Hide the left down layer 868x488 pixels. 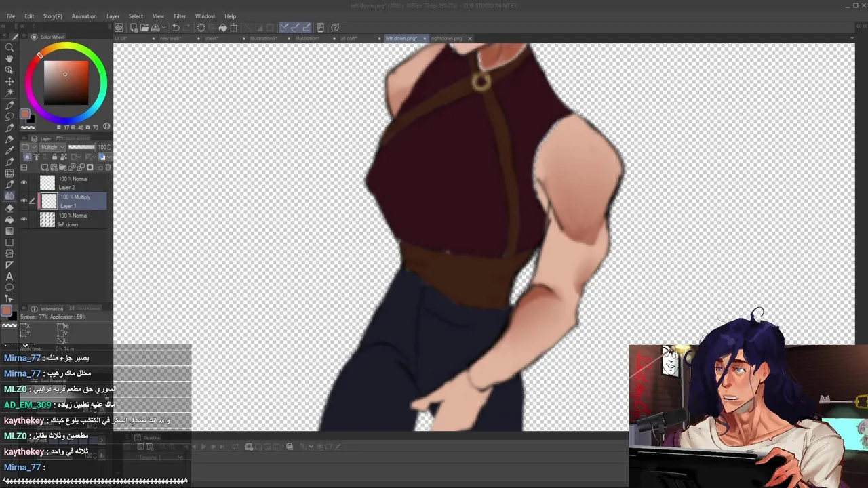(24, 219)
